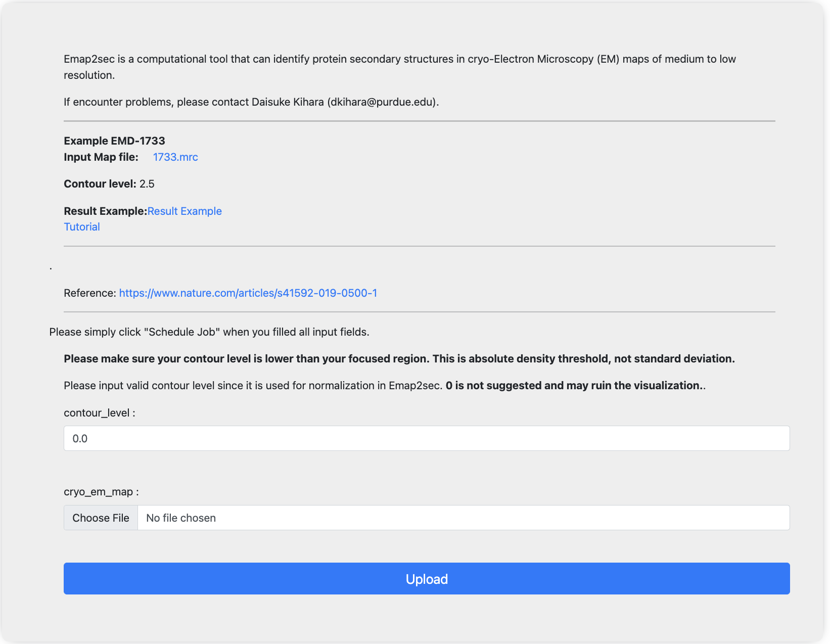Open the Result Example link
This screenshot has height=644, width=830.
[185, 211]
